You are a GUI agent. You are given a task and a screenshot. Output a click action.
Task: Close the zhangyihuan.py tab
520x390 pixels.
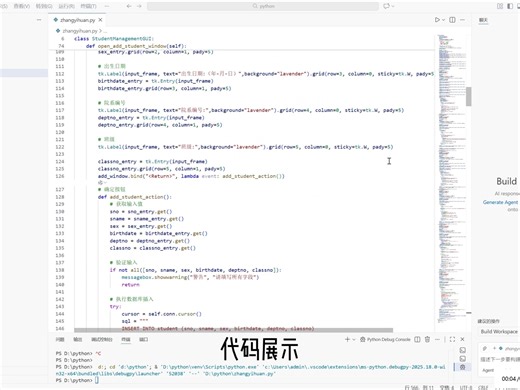tap(100, 20)
